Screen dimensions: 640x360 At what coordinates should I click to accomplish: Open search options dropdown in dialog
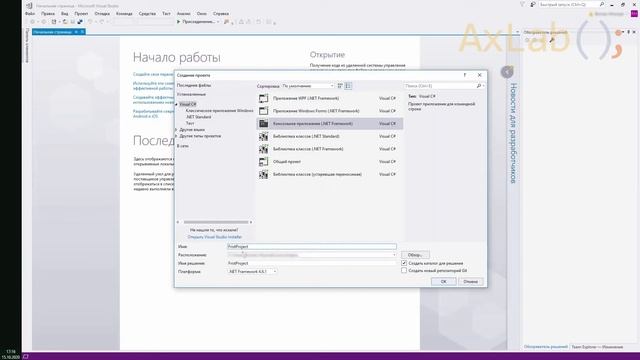pyautogui.click(x=484, y=86)
